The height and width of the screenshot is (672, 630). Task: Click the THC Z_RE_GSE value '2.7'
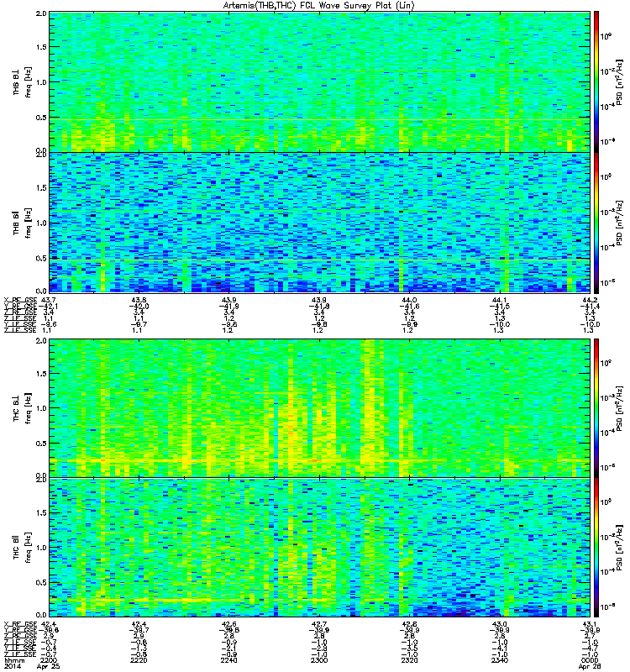tap(590, 636)
